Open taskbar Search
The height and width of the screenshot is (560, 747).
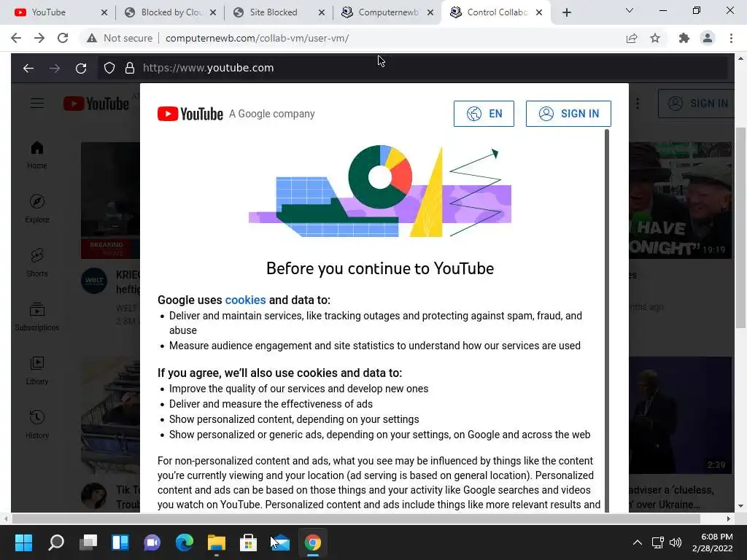click(x=55, y=542)
